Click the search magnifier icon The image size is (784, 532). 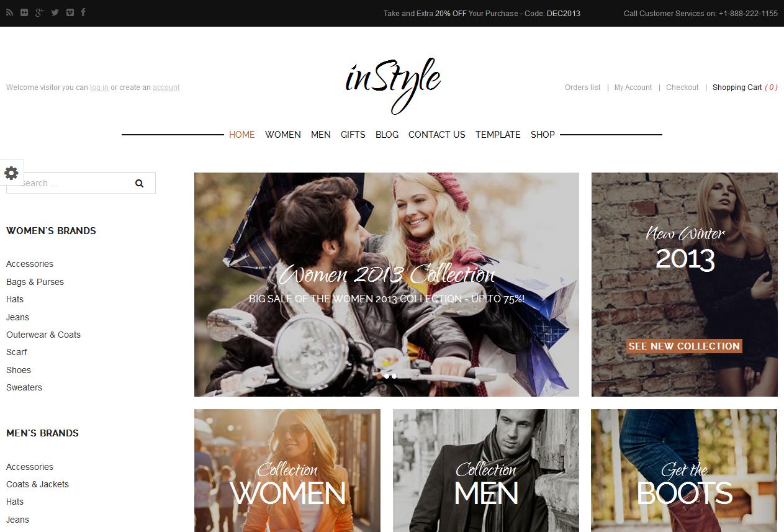[x=139, y=183]
